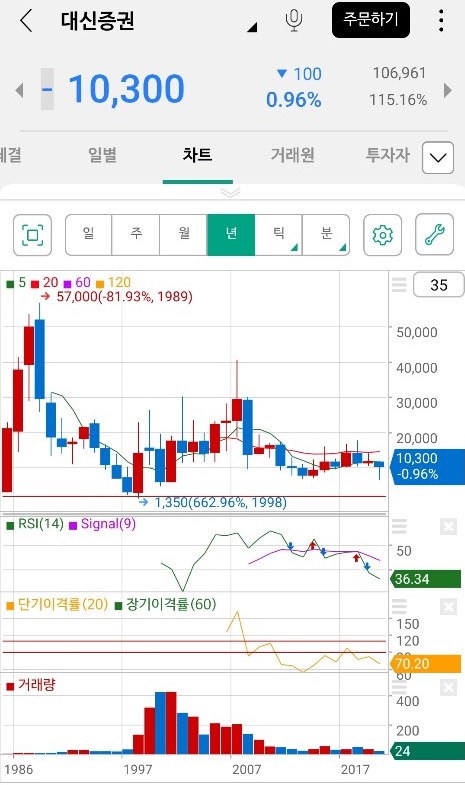
Task: Go to next stock with right triangle
Action: tap(448, 90)
